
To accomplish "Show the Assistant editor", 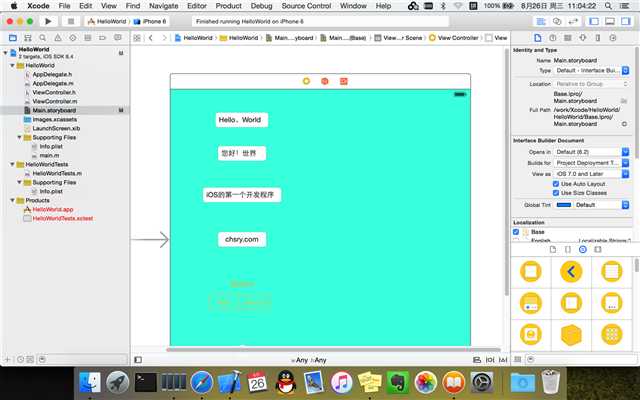I will (557, 21).
